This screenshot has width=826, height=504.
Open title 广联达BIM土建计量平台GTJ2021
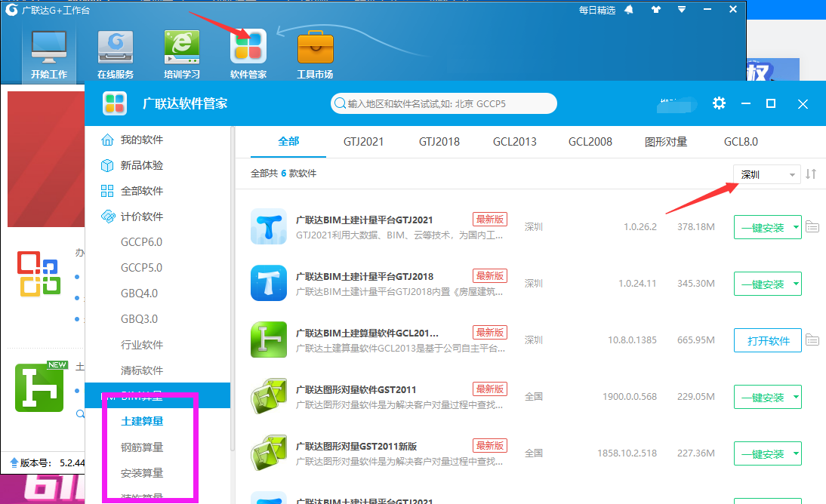pos(364,220)
